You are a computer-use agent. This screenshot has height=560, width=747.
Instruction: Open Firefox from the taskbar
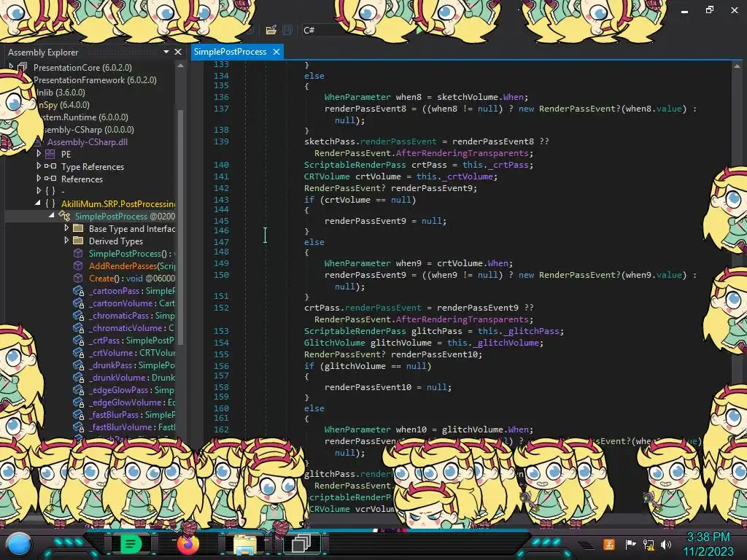tap(187, 544)
